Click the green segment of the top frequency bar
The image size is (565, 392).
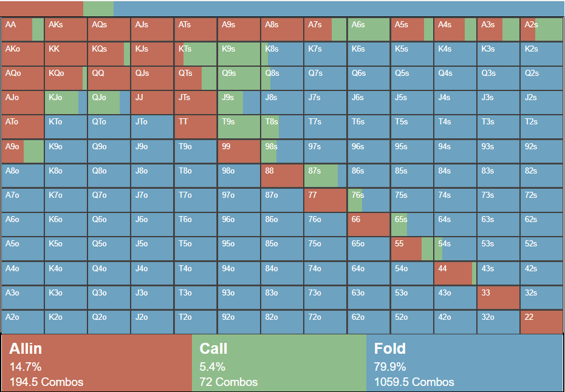98,8
